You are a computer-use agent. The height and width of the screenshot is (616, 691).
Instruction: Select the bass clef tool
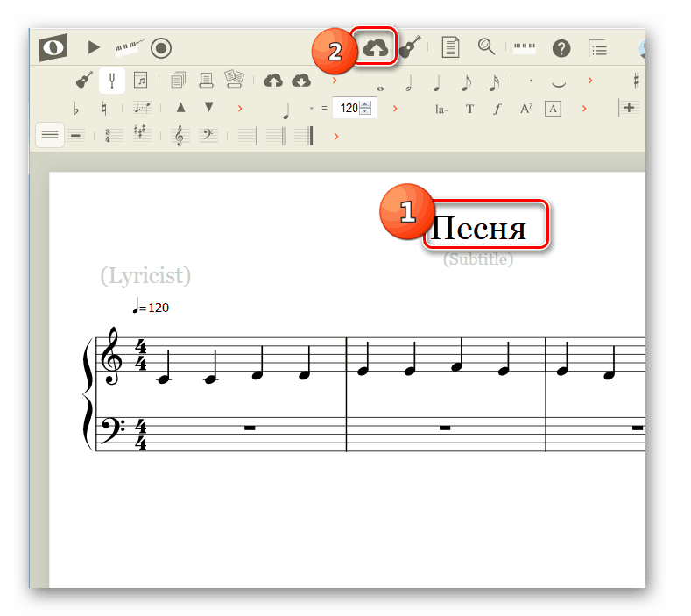[208, 135]
